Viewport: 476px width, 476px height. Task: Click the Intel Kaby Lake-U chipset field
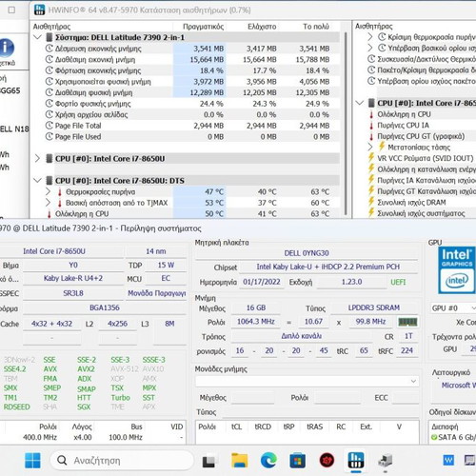tap(328, 267)
